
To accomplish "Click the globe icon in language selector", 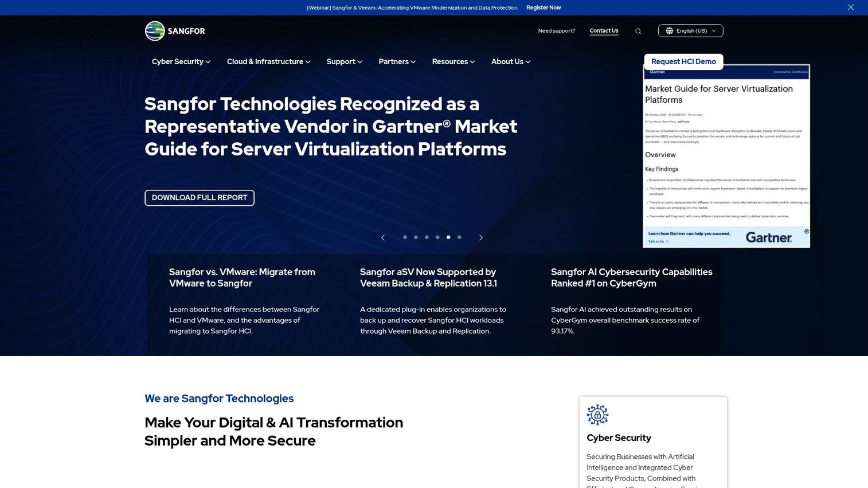I will pos(669,31).
